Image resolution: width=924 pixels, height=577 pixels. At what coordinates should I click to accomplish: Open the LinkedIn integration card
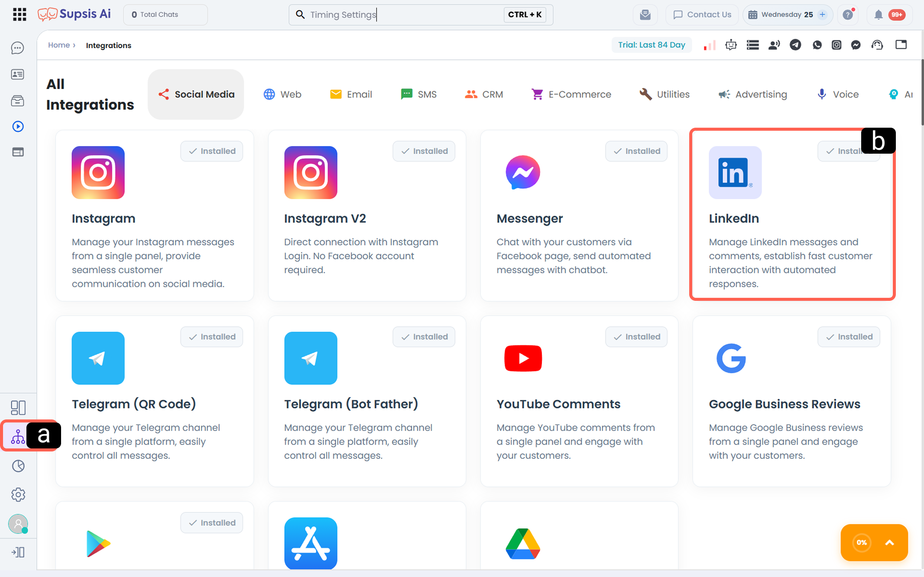792,216
